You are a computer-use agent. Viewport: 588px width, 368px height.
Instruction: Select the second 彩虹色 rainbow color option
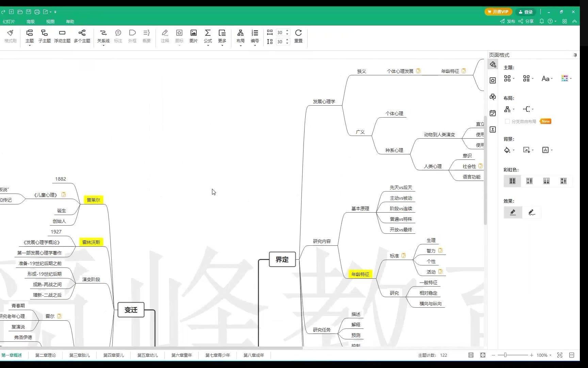pos(529,181)
